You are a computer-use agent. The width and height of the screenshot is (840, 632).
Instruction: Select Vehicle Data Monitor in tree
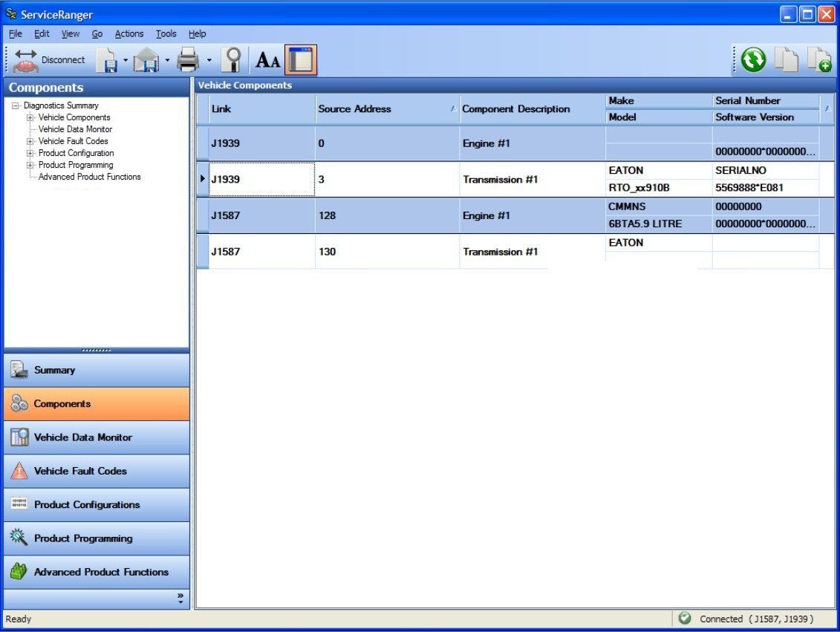point(75,129)
